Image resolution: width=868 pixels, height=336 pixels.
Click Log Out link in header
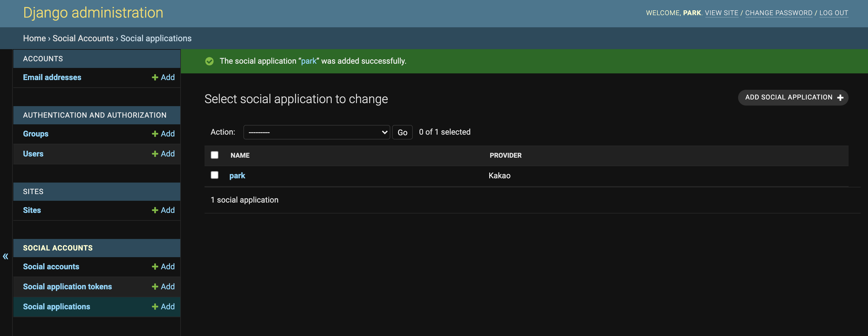pyautogui.click(x=833, y=13)
